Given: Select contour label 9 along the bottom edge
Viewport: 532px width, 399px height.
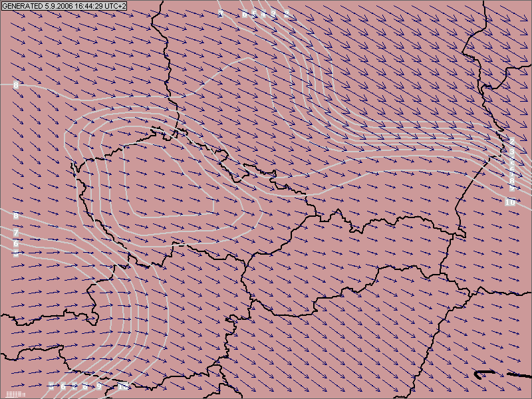Looking at the screenshot, I should (98, 386).
